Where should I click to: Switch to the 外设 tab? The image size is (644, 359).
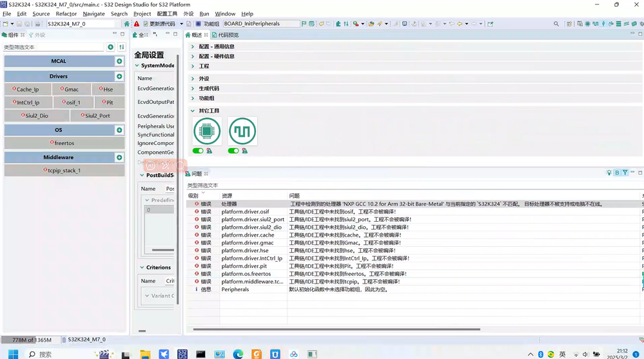(x=37, y=35)
